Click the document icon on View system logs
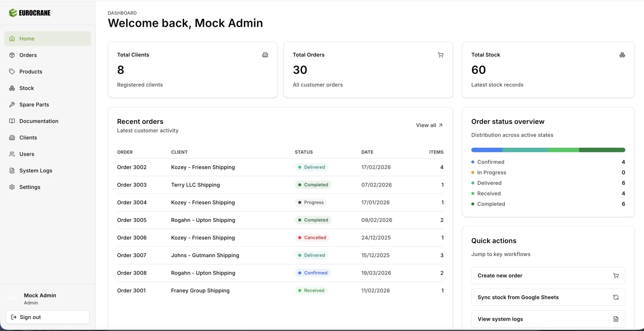 point(615,319)
